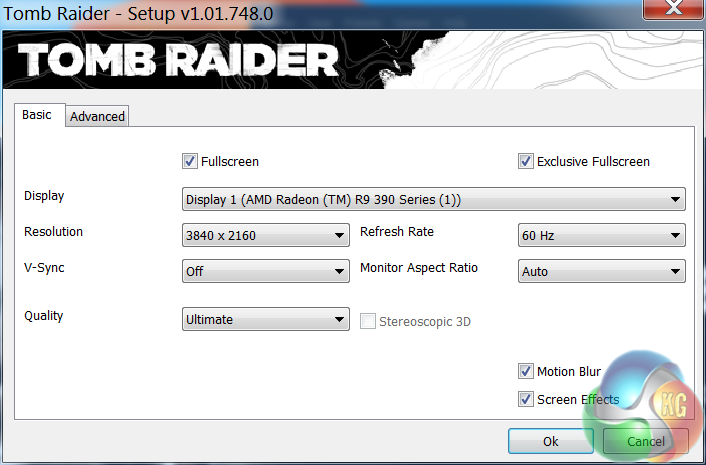Click the Quality label

tap(44, 316)
